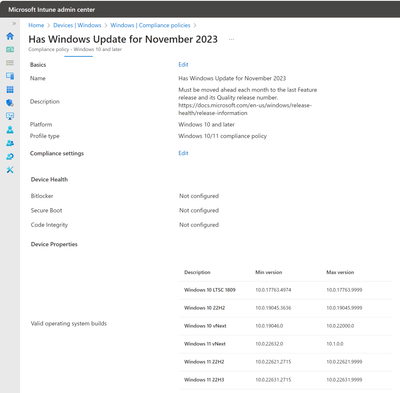Screen dimensions: 400x393
Task: Click max version 10.0.17763.9999
Action: pos(344,290)
